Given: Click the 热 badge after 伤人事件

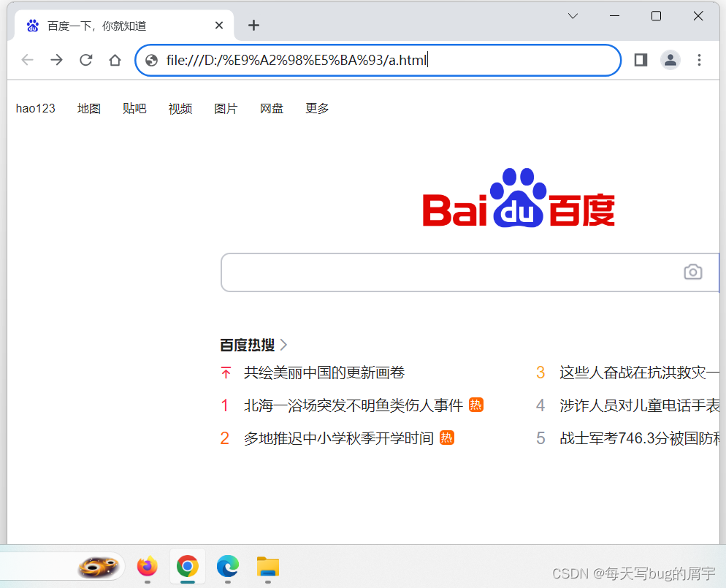Looking at the screenshot, I should 475,405.
